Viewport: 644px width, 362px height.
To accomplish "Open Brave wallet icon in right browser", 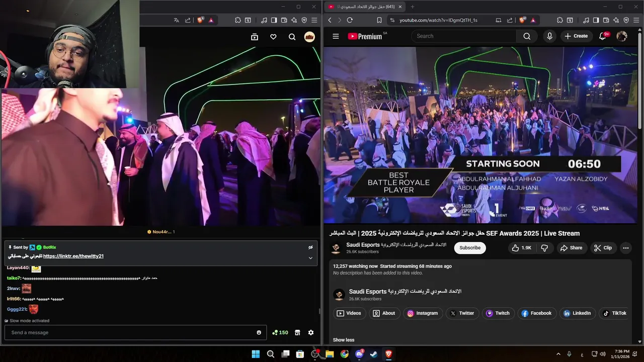I will click(x=606, y=20).
